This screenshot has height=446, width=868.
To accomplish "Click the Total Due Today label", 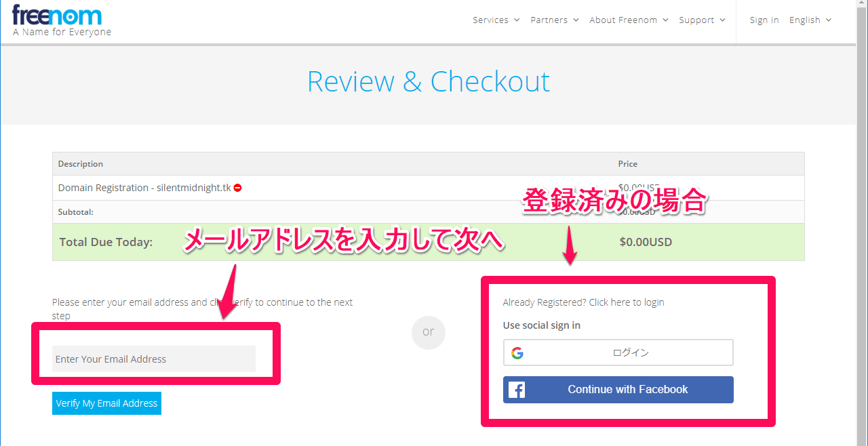I will (106, 242).
